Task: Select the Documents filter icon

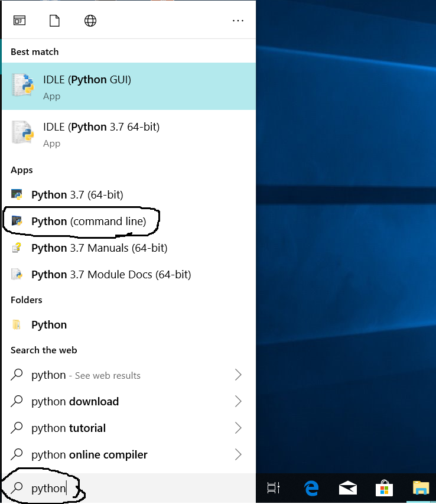Action: click(x=54, y=21)
